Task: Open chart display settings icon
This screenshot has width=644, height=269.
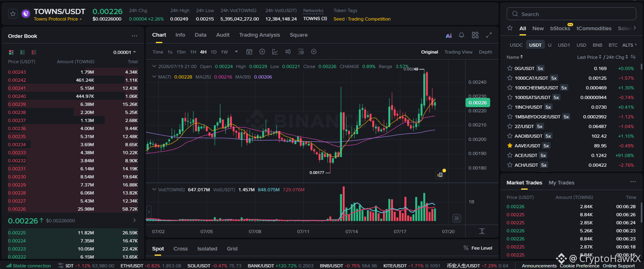Action: click(301, 52)
